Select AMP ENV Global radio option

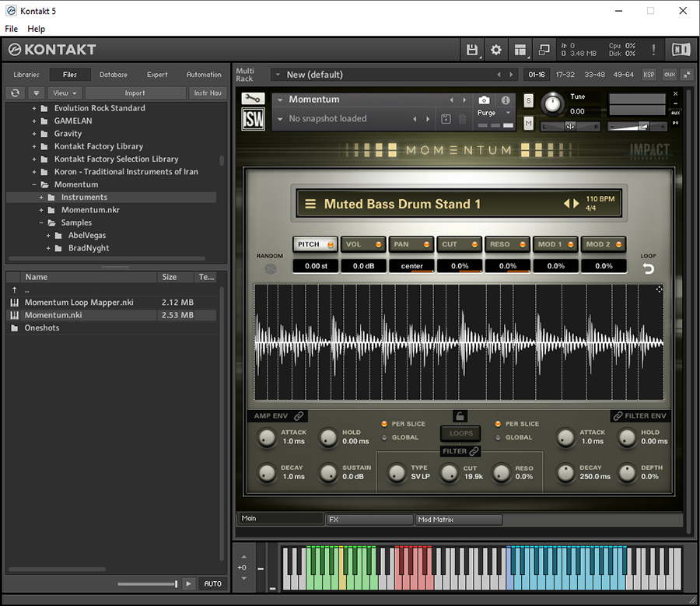384,437
